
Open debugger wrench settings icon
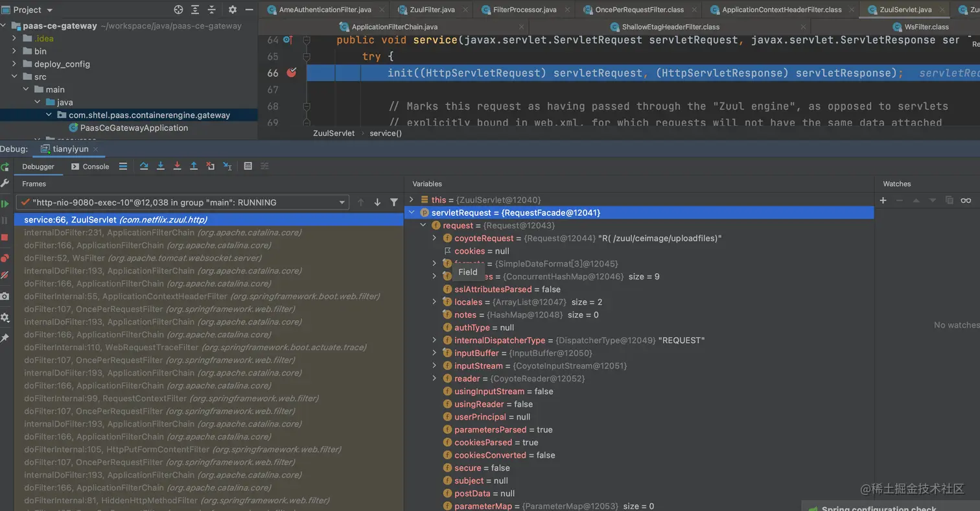click(5, 184)
